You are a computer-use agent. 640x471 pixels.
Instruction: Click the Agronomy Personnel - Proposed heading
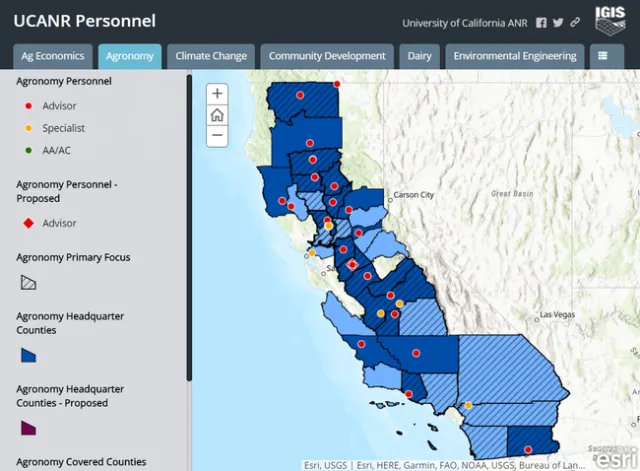point(67,191)
